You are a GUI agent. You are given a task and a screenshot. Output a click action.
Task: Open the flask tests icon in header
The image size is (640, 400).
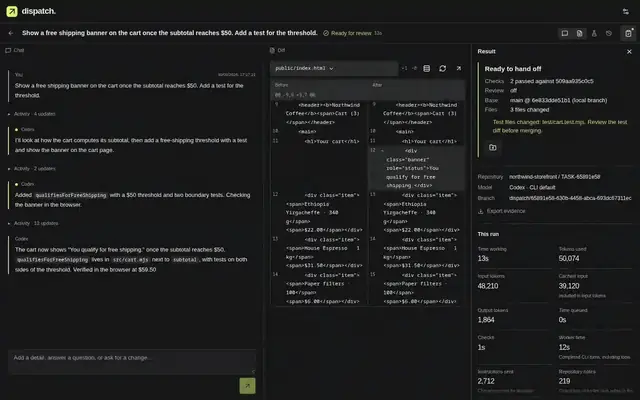tap(594, 33)
